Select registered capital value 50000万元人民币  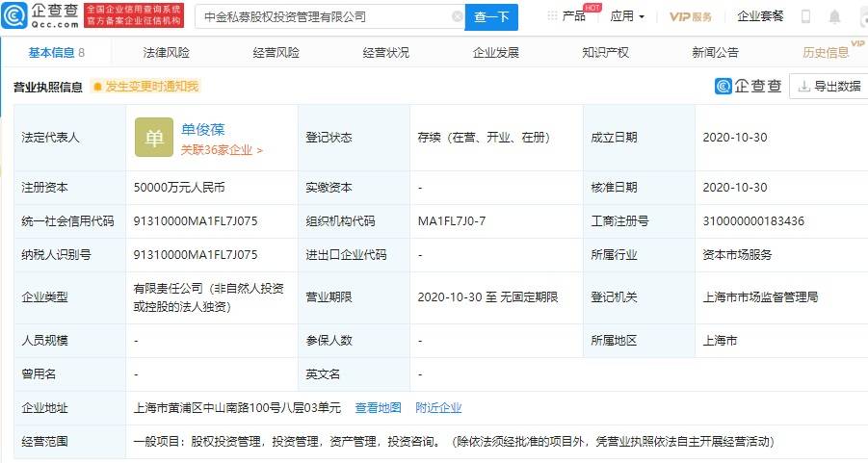179,188
